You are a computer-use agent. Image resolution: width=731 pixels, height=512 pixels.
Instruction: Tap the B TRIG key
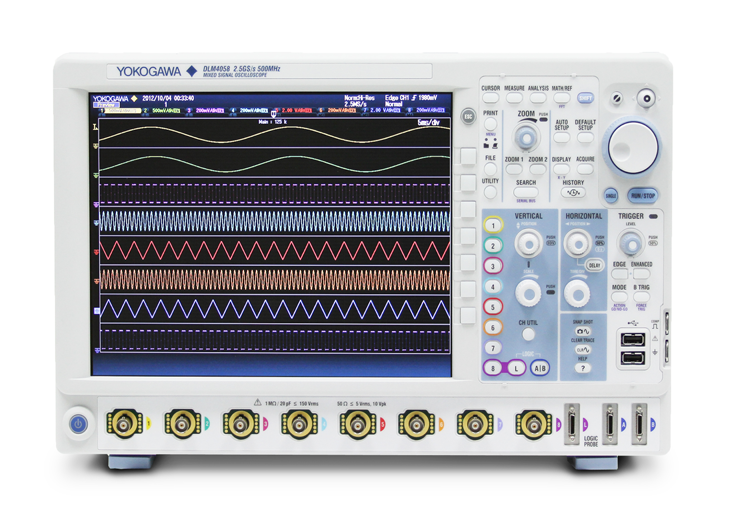coord(641,297)
